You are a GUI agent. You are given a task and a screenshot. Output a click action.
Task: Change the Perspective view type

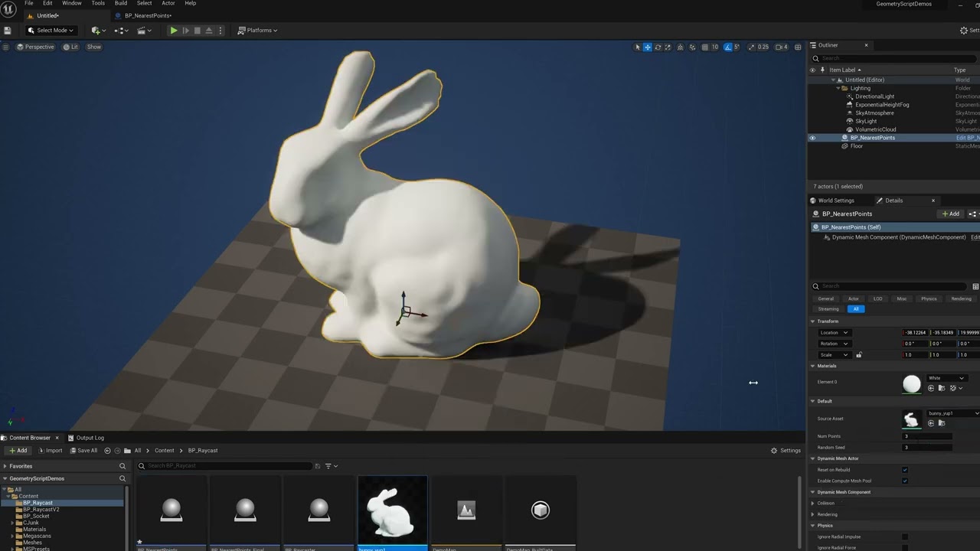(35, 47)
